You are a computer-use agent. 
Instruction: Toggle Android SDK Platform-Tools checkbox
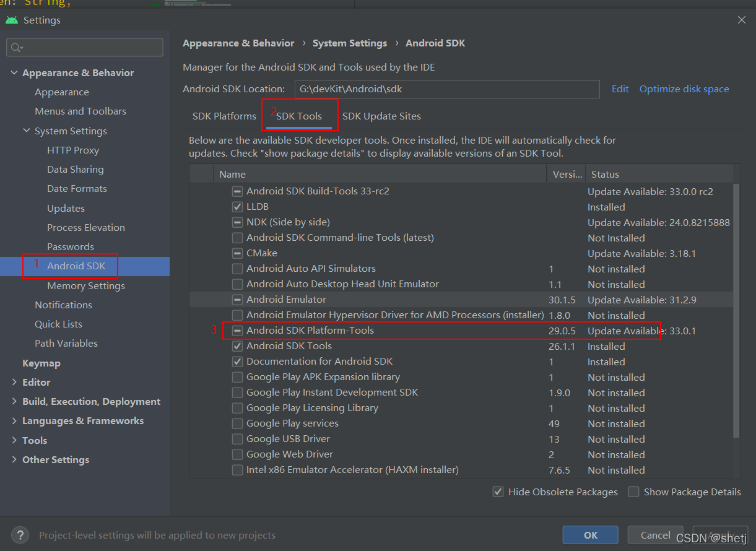(x=237, y=331)
